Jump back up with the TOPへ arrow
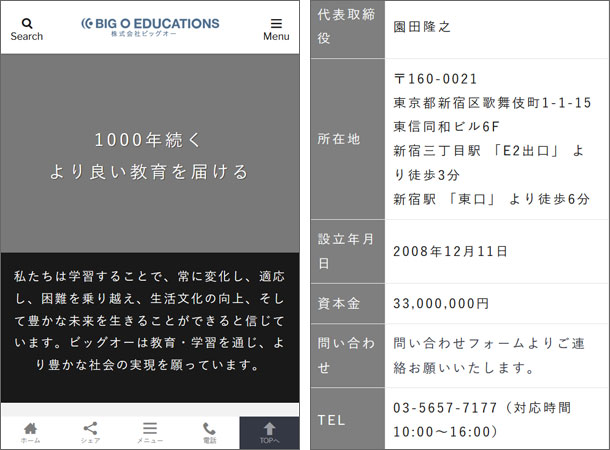The width and height of the screenshot is (610, 450). pos(269,432)
